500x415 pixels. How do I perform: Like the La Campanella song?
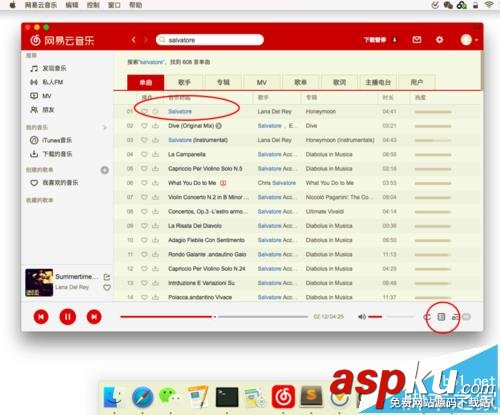pos(144,154)
